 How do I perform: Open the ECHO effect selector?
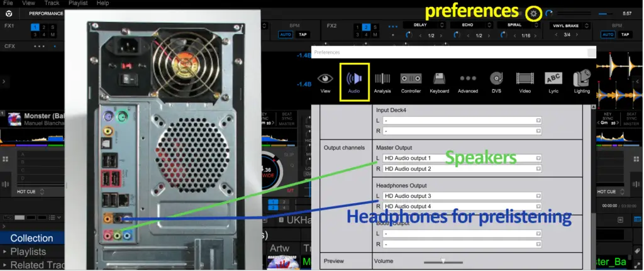click(x=472, y=25)
